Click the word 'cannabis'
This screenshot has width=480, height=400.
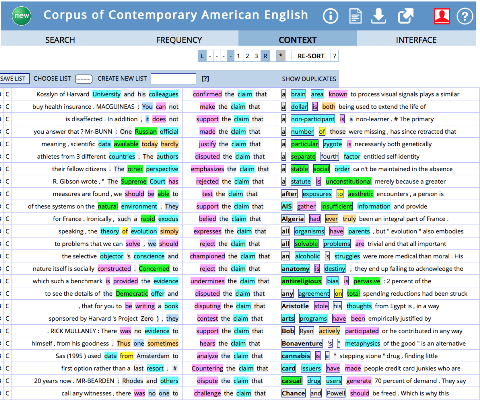click(x=296, y=356)
